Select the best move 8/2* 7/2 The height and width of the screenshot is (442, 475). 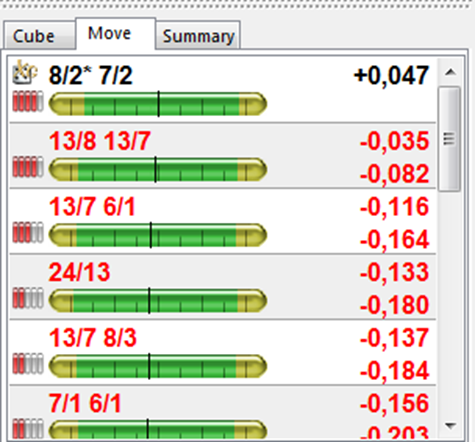tap(223, 90)
